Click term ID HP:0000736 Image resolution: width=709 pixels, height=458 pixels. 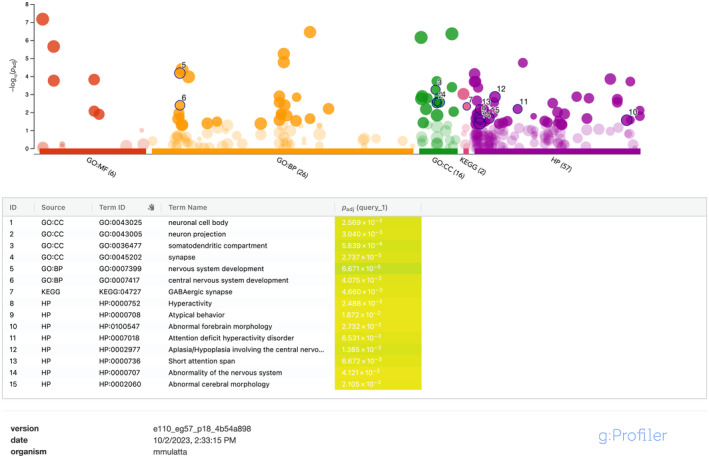coord(119,361)
